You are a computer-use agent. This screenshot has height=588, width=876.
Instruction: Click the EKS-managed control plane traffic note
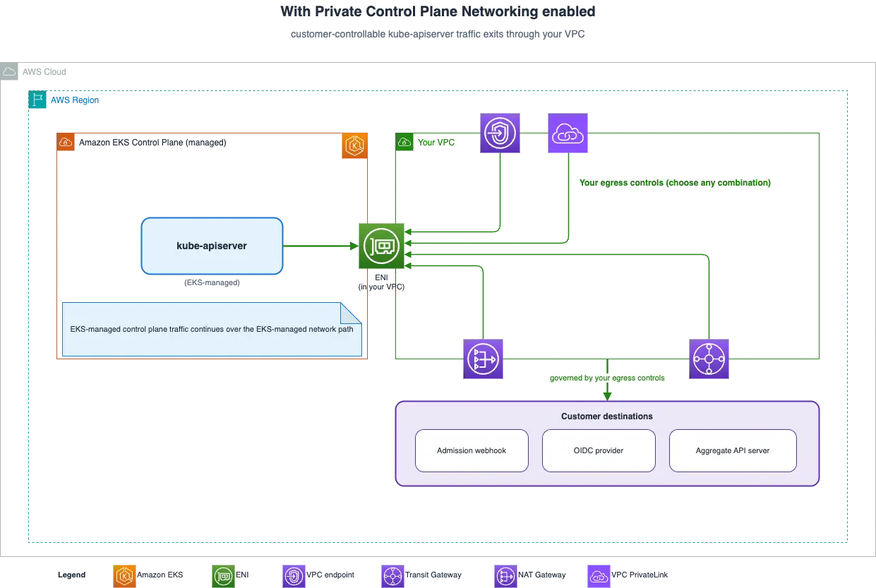point(212,329)
